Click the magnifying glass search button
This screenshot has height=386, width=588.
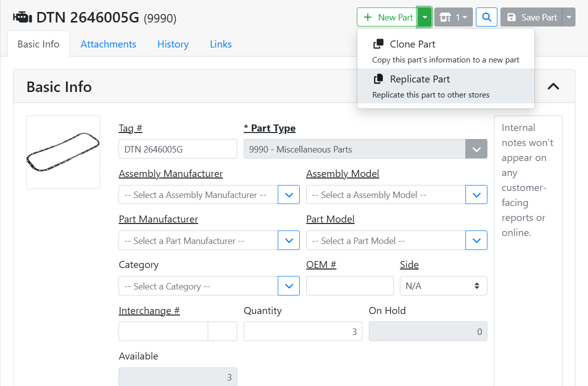point(486,17)
